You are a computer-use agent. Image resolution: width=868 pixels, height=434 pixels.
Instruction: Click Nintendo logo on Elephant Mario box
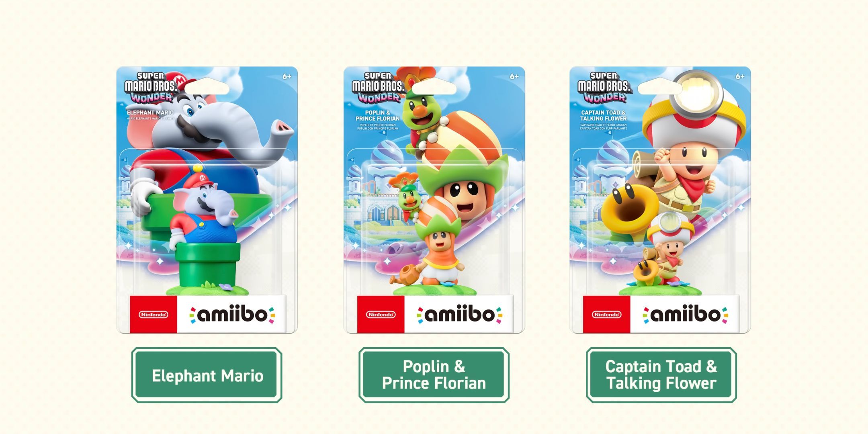click(x=154, y=315)
